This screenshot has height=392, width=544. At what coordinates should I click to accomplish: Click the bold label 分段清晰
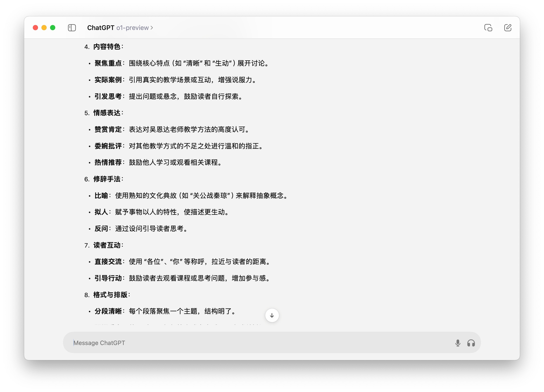point(108,312)
